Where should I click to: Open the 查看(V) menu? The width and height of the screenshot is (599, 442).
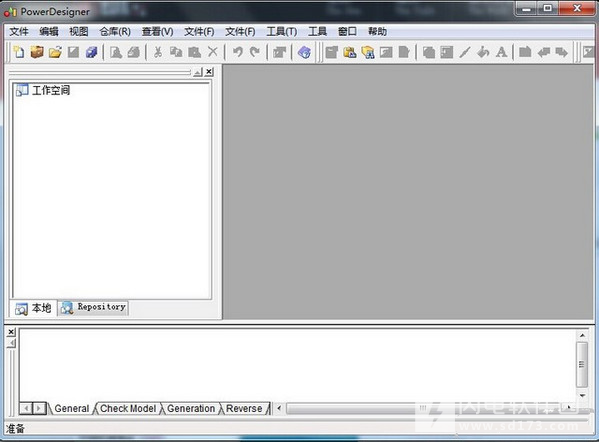tap(157, 31)
